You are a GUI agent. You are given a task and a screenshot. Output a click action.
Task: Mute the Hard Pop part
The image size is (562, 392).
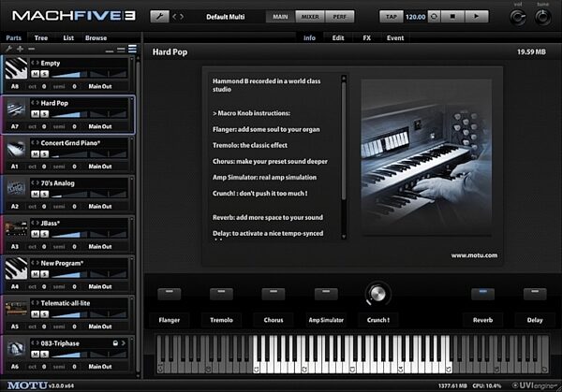click(x=36, y=114)
